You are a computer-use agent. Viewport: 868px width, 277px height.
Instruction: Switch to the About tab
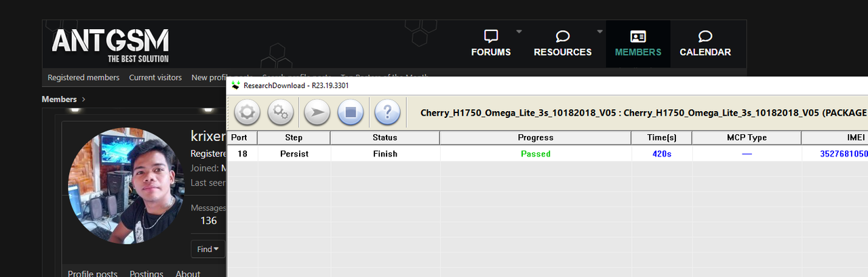coord(188,274)
